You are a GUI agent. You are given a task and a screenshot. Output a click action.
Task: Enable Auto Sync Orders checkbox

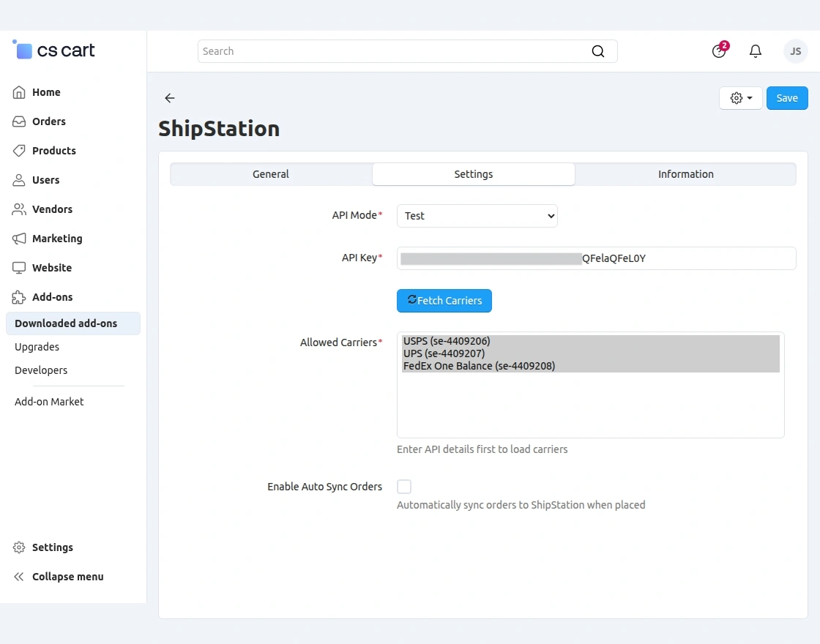[x=404, y=487]
